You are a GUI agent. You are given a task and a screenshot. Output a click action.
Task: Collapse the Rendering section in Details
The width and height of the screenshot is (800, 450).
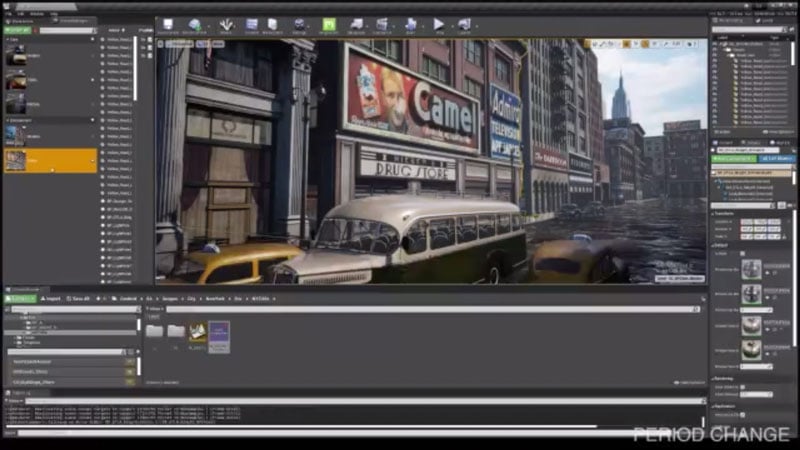(x=713, y=379)
